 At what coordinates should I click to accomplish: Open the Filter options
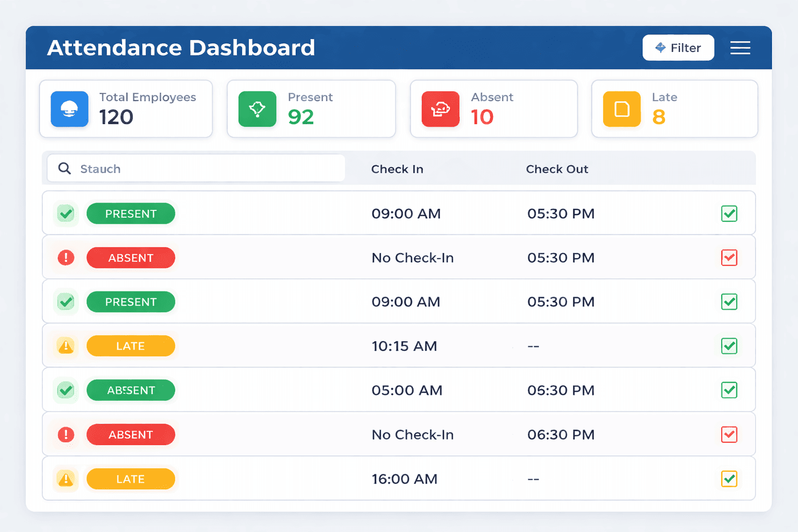coord(678,47)
